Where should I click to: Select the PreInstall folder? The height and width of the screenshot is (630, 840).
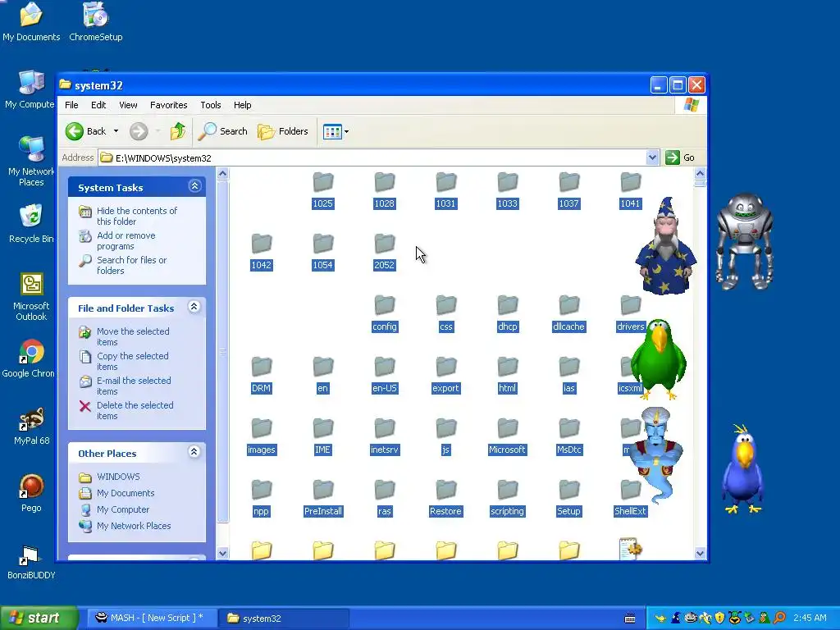click(x=323, y=498)
